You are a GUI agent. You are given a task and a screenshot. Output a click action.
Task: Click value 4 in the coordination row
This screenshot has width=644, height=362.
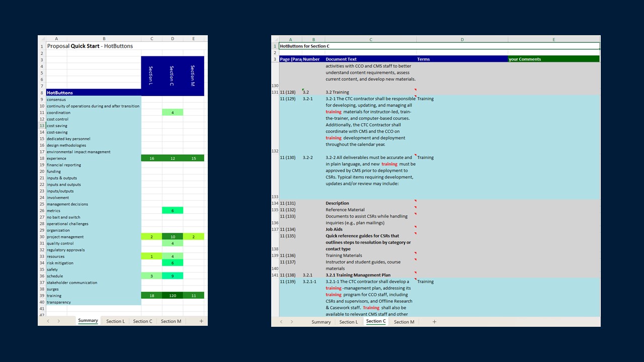pos(173,113)
